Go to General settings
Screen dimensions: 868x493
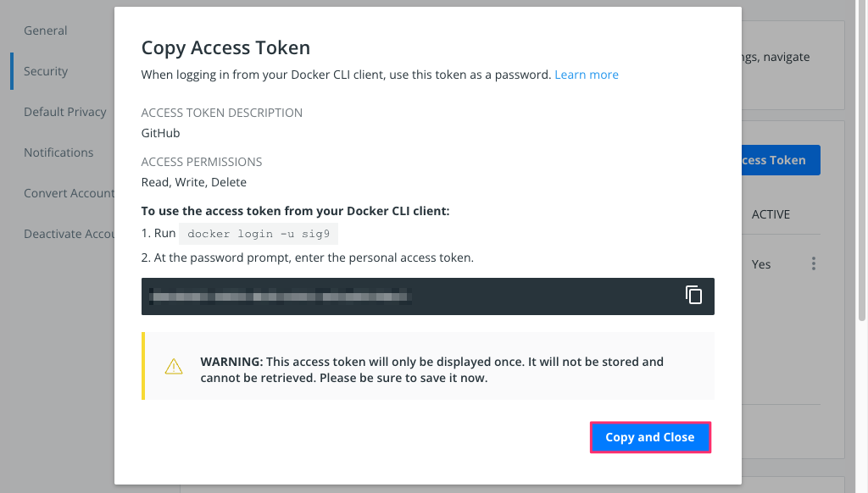coord(46,30)
